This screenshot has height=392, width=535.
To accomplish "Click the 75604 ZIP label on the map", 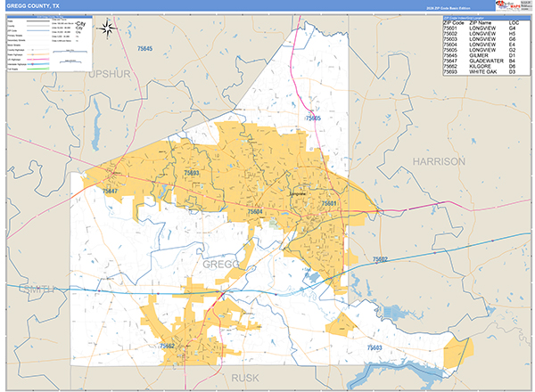I will [x=255, y=212].
